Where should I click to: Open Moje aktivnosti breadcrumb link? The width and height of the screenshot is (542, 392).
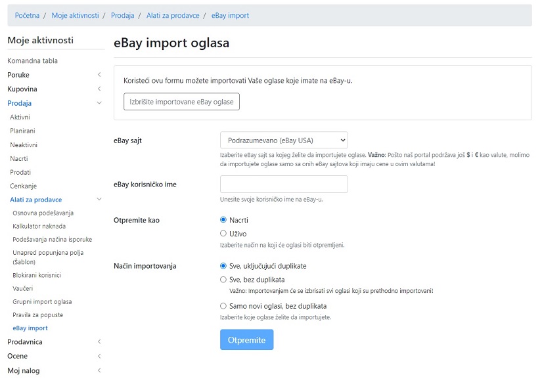pyautogui.click(x=75, y=16)
